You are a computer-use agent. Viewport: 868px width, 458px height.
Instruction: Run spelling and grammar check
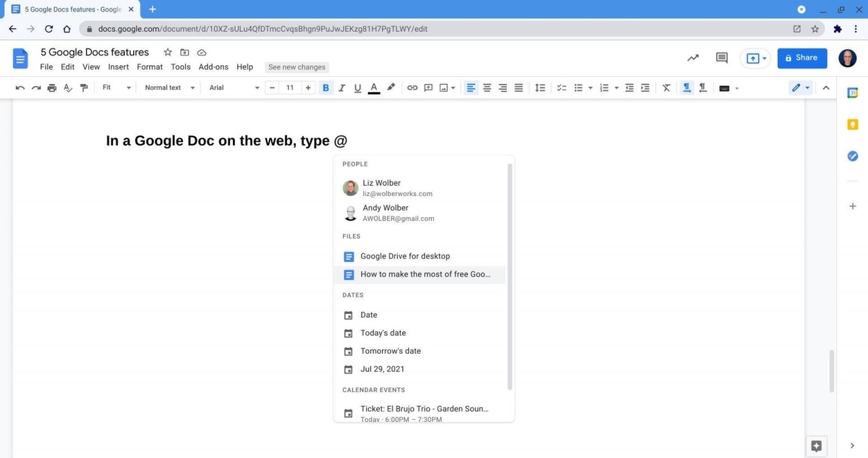pos(67,88)
